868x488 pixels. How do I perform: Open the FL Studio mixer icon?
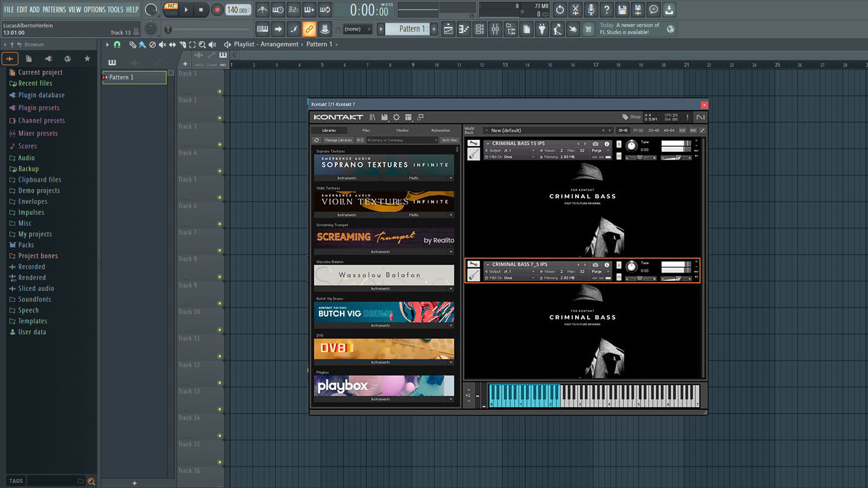495,29
